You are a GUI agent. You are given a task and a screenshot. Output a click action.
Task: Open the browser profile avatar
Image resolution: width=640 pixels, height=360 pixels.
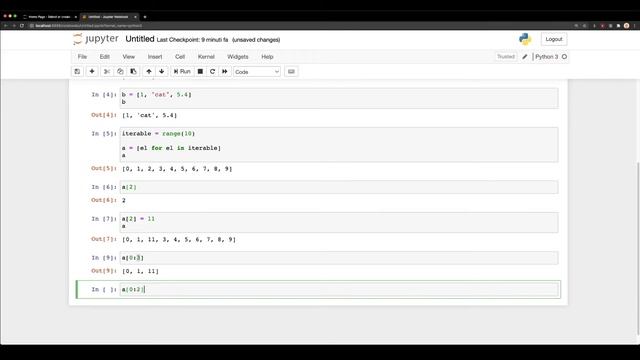[x=626, y=26]
